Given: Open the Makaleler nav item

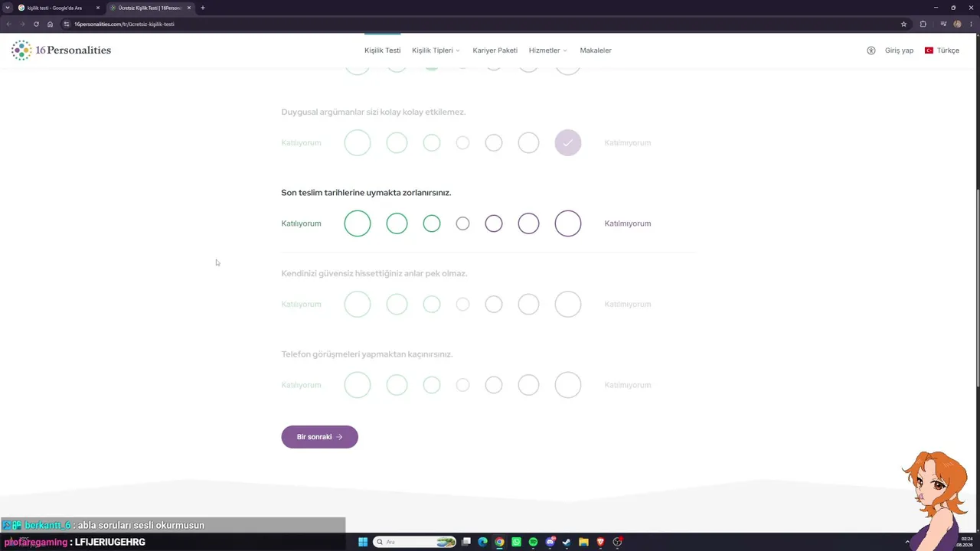Looking at the screenshot, I should pyautogui.click(x=596, y=51).
